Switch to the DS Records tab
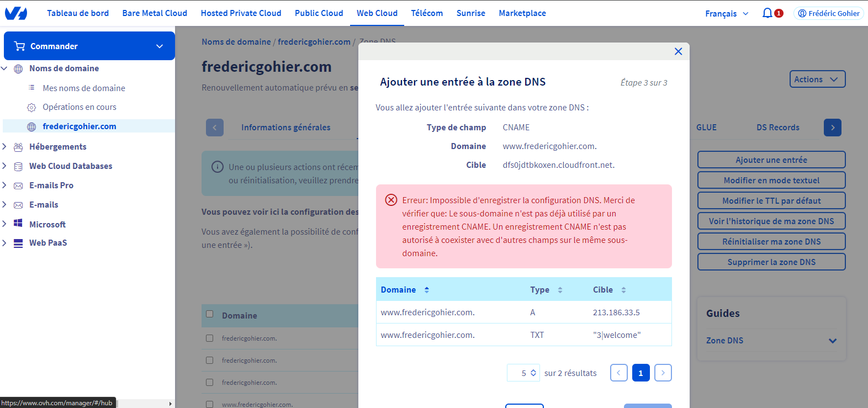Image resolution: width=868 pixels, height=408 pixels. 778,128
